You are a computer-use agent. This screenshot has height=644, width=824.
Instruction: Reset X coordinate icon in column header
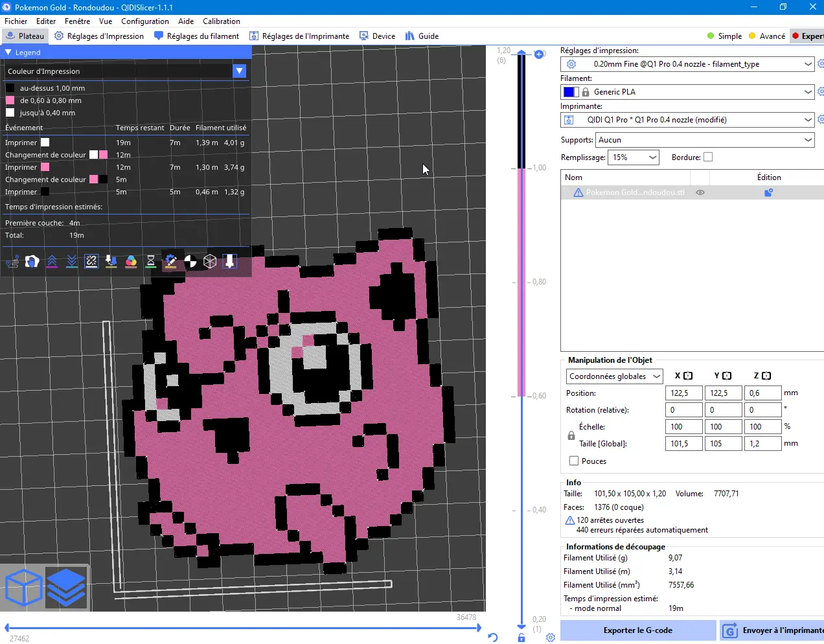click(x=688, y=376)
